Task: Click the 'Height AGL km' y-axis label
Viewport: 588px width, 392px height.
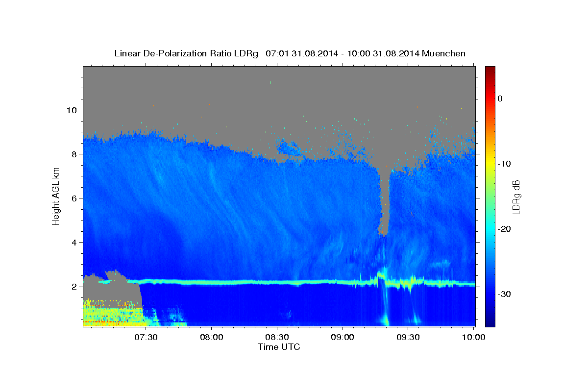Action: tap(56, 196)
